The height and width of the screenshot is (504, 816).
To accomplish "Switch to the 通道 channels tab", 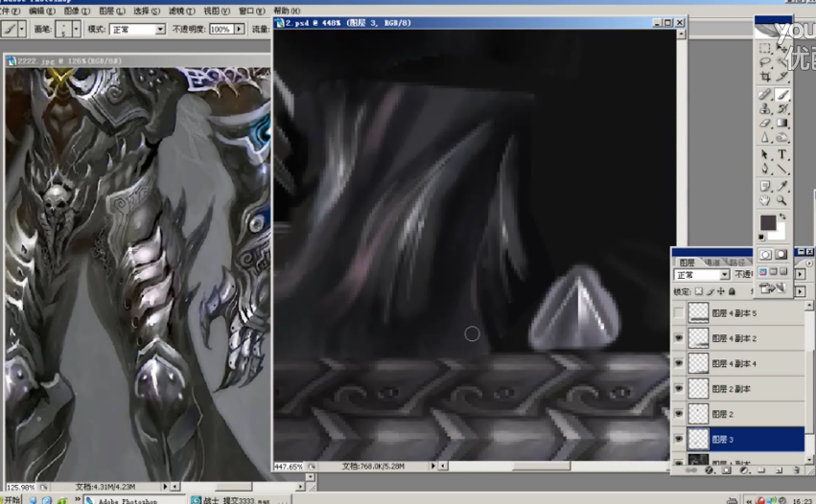I will [713, 263].
